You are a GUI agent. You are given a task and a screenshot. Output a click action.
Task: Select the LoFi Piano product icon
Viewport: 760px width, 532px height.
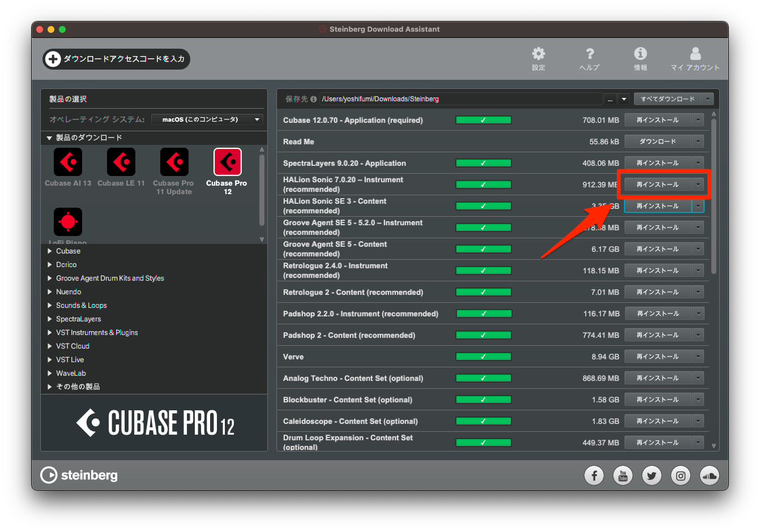(68, 222)
